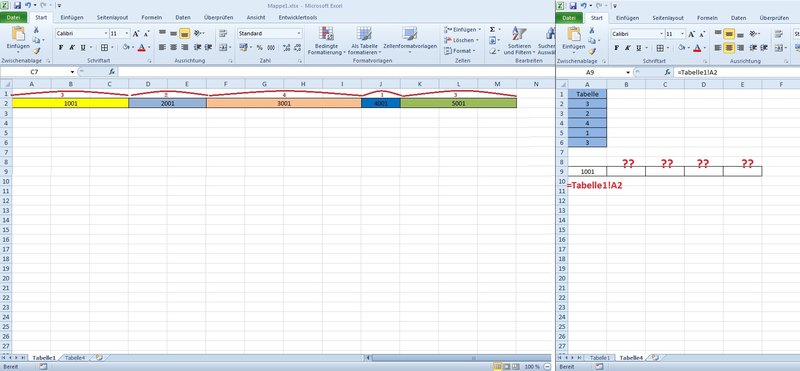This screenshot has height=371, width=800.
Task: Click the Format button in Zellen group
Action: (460, 51)
